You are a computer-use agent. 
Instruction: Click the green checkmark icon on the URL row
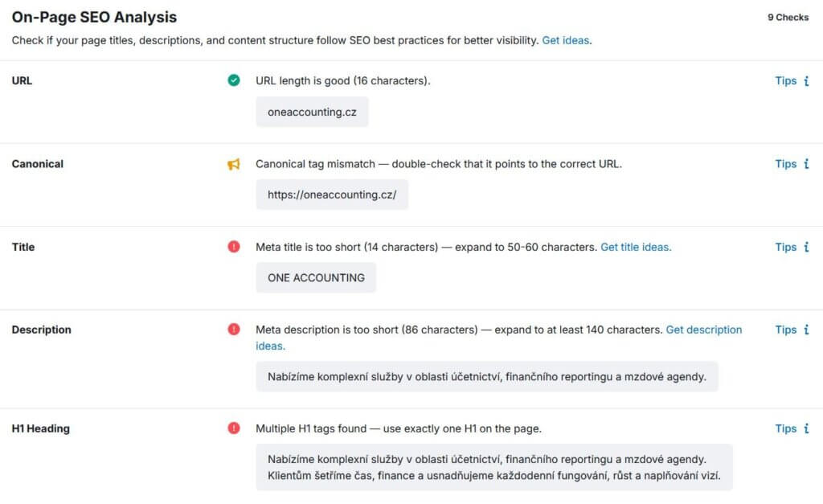point(234,80)
